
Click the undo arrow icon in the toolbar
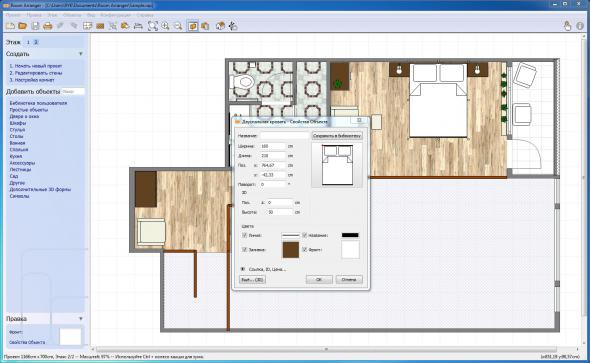click(x=60, y=26)
